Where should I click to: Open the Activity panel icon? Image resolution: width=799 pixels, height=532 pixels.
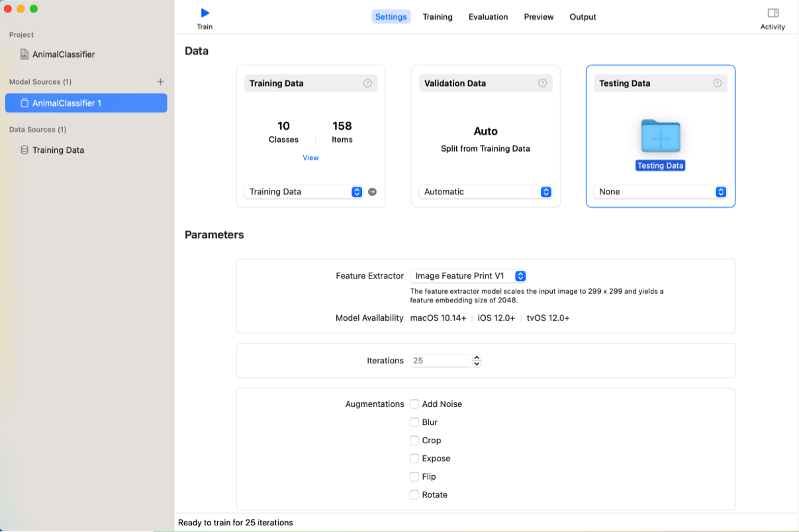pos(773,13)
